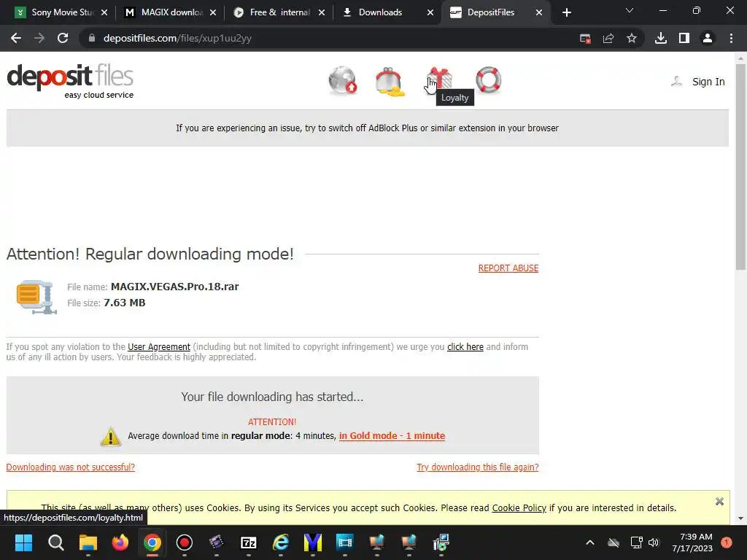Launch Firefox from taskbar
This screenshot has height=560, width=747.
(120, 542)
